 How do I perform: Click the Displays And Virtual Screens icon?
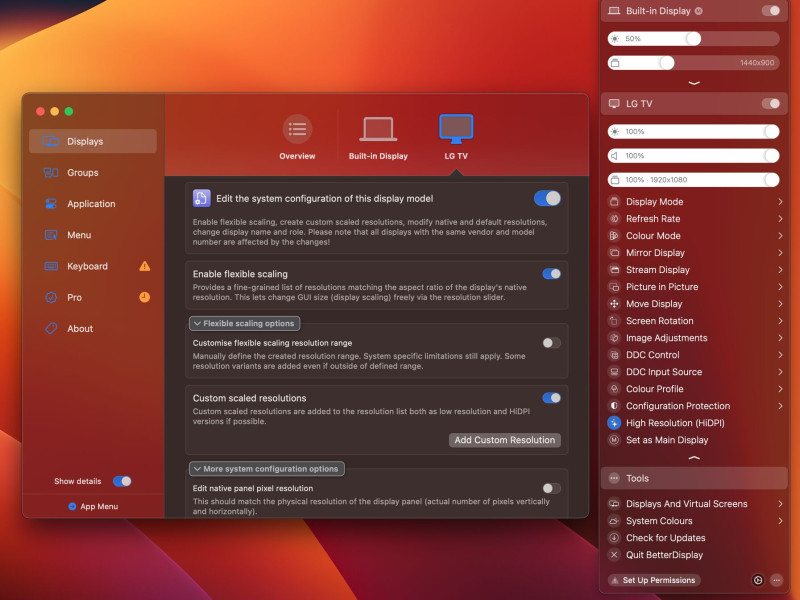tap(614, 504)
